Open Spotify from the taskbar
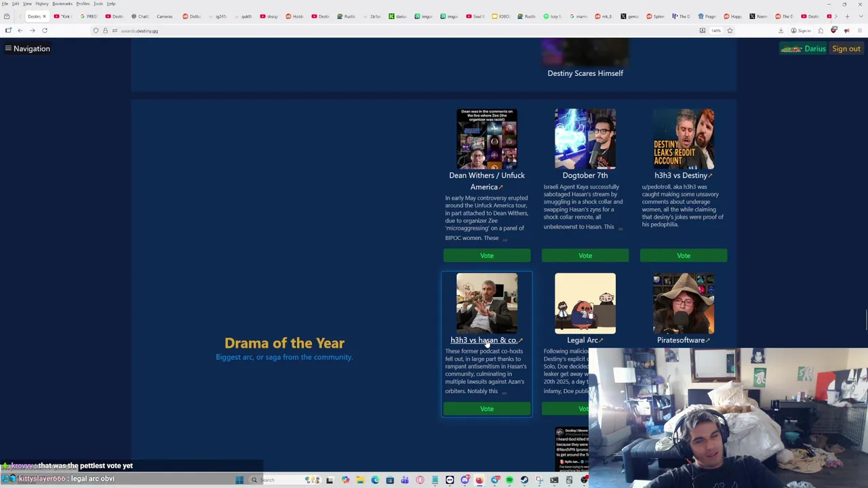Image resolution: width=868 pixels, height=488 pixels. point(509,480)
